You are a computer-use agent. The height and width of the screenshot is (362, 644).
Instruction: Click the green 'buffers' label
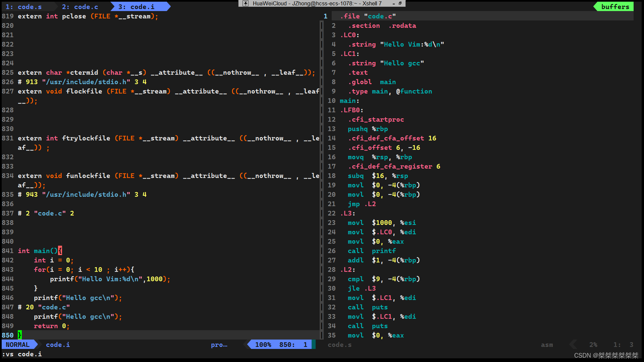[615, 7]
